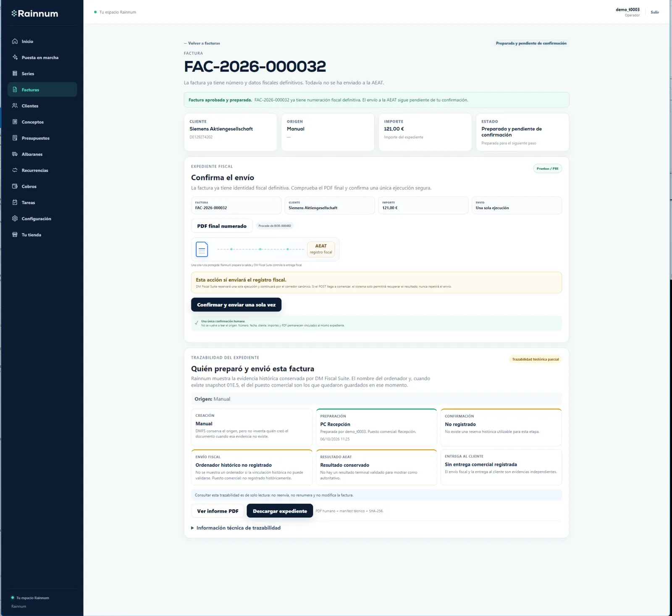672x616 pixels.
Task: Click Preparada y pendiente de confirmación status
Action: pyautogui.click(x=531, y=43)
